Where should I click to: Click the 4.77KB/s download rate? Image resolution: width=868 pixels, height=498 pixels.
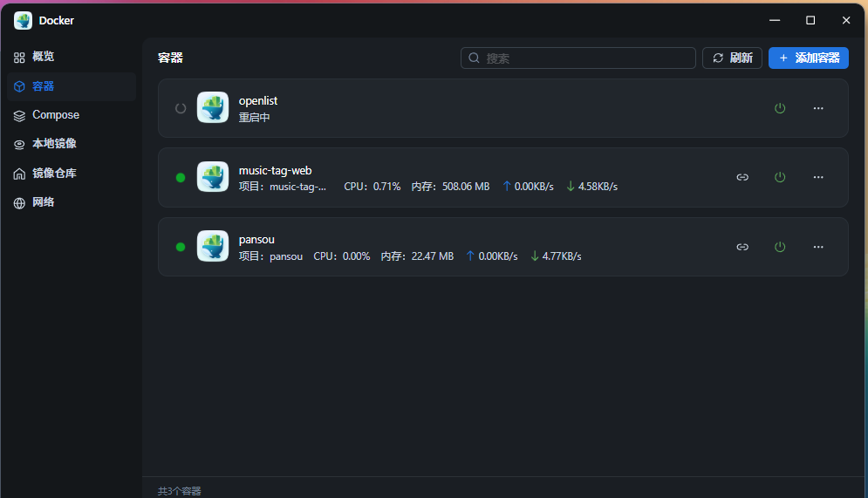coord(556,256)
